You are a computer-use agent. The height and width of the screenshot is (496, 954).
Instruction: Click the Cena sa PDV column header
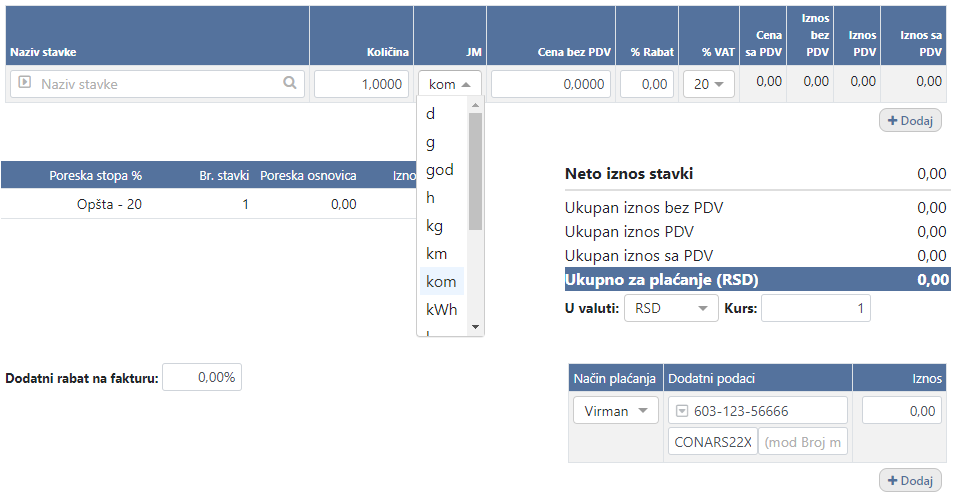tap(764, 36)
